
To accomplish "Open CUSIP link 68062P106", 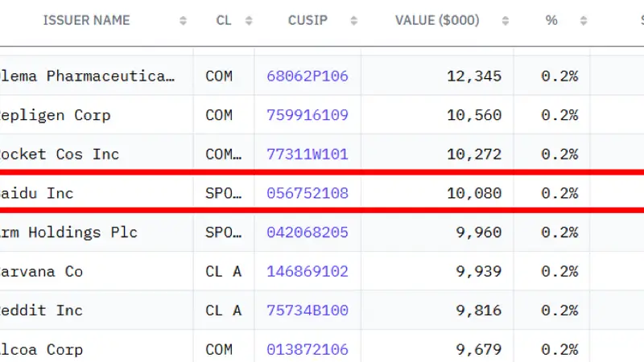I will click(x=308, y=76).
